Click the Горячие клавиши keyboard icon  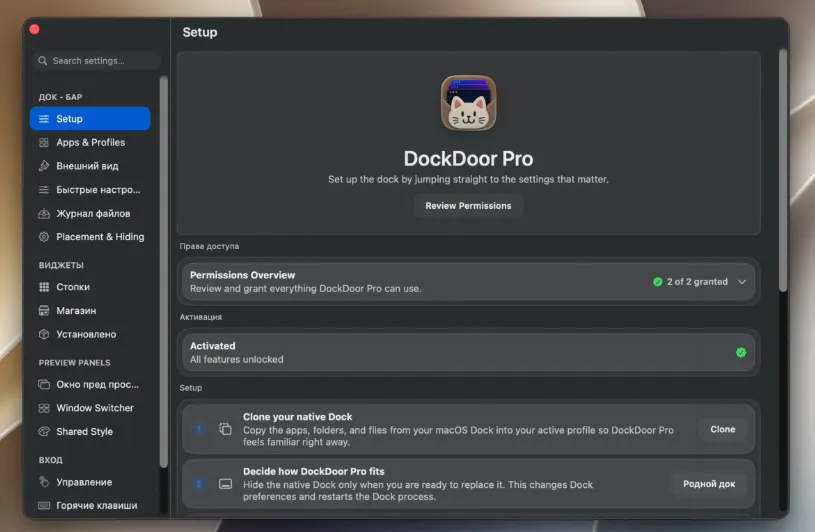44,506
